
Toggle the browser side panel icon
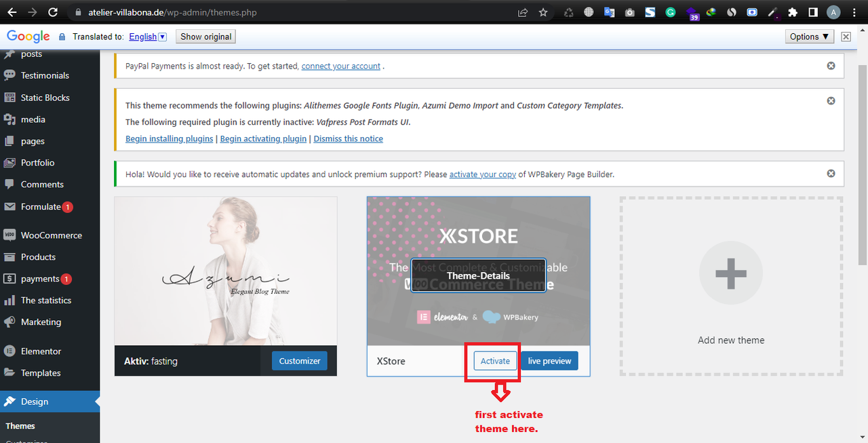click(x=813, y=12)
